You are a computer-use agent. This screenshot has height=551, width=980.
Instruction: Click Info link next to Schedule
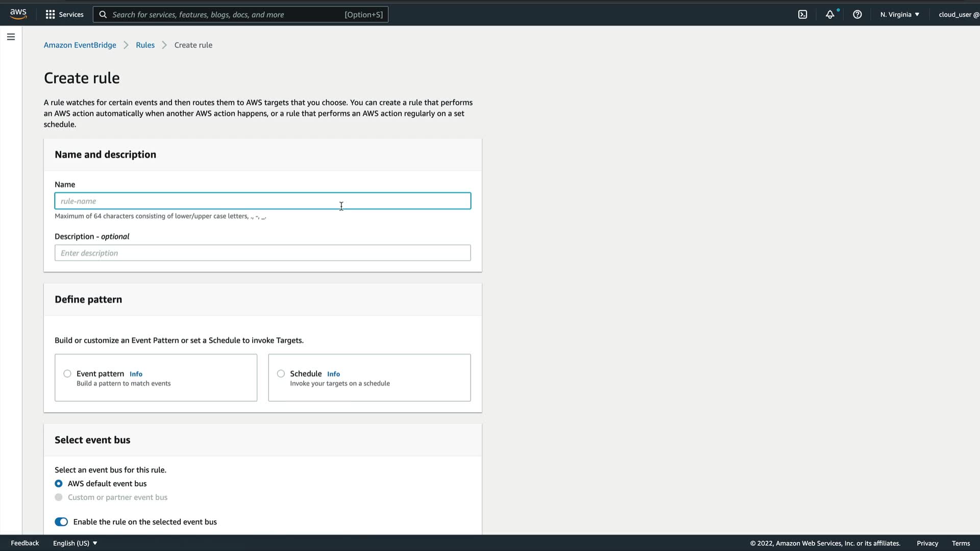[333, 374]
